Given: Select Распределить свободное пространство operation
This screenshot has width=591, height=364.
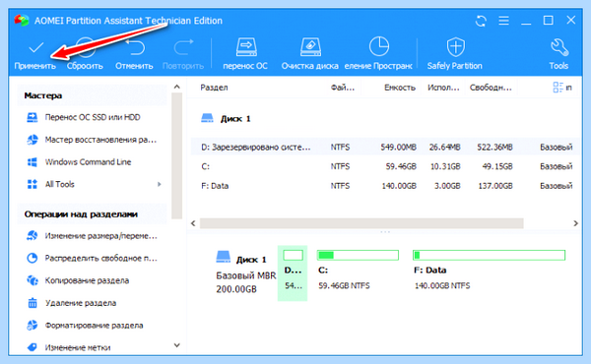Looking at the screenshot, I should pyautogui.click(x=93, y=258).
